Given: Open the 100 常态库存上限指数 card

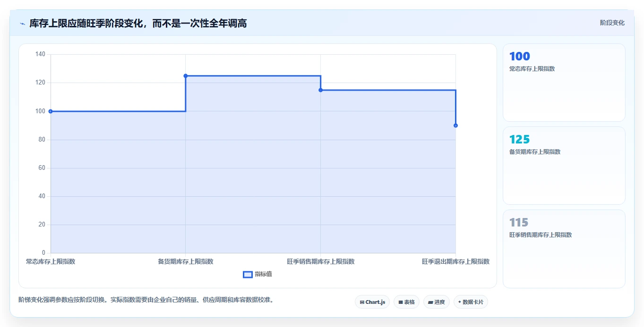Looking at the screenshot, I should [564, 83].
